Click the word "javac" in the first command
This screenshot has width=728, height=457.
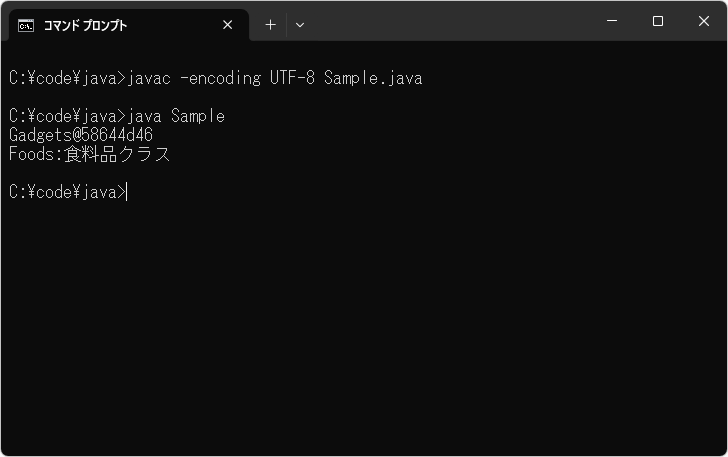tap(150, 78)
